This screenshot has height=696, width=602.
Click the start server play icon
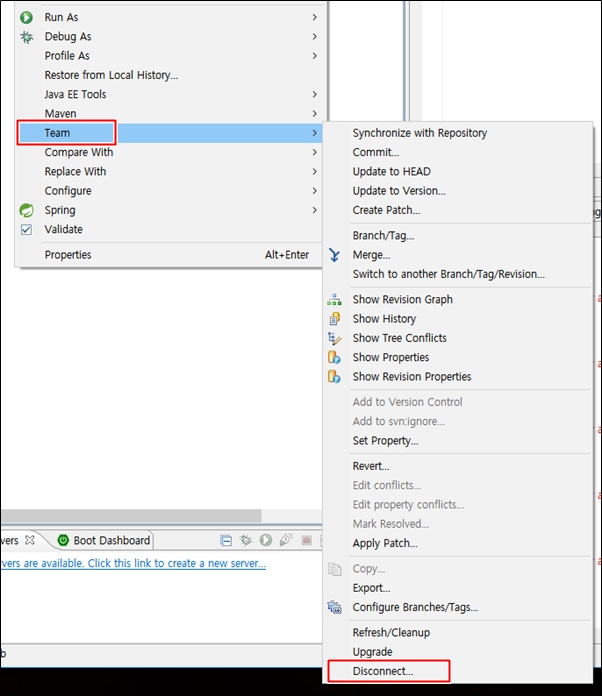click(x=266, y=540)
